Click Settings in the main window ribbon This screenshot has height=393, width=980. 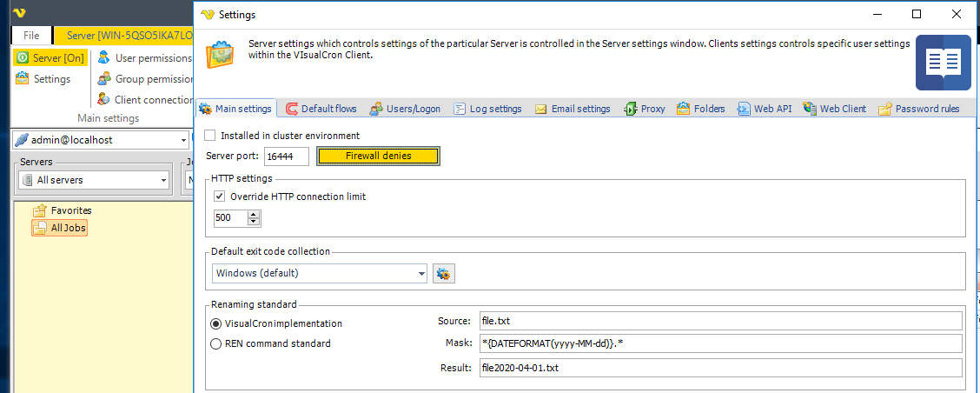pyautogui.click(x=43, y=79)
